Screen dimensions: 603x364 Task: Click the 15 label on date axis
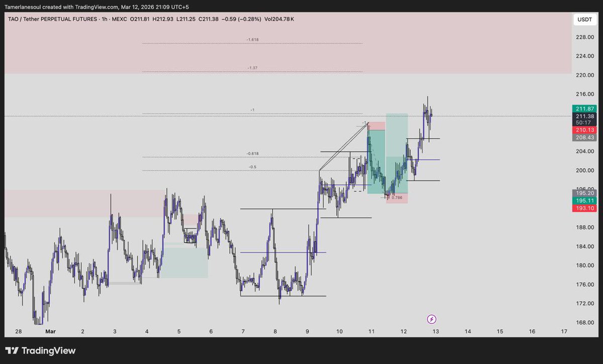(x=500, y=331)
